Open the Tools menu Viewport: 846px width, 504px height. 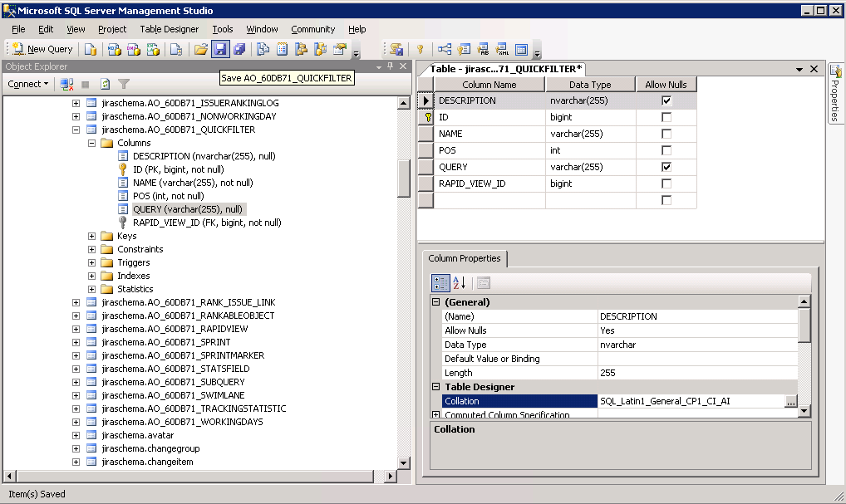click(x=222, y=29)
